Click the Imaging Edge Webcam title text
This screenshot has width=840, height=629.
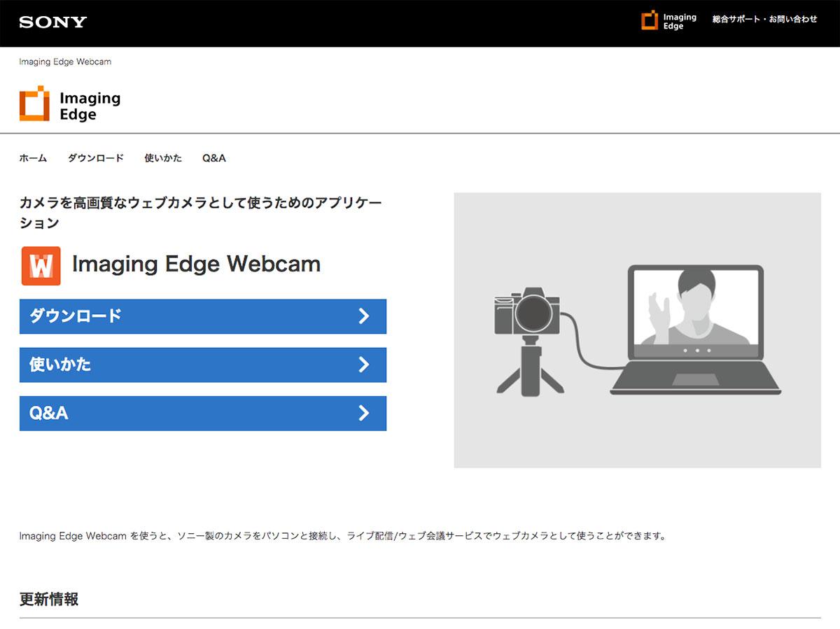[197, 264]
